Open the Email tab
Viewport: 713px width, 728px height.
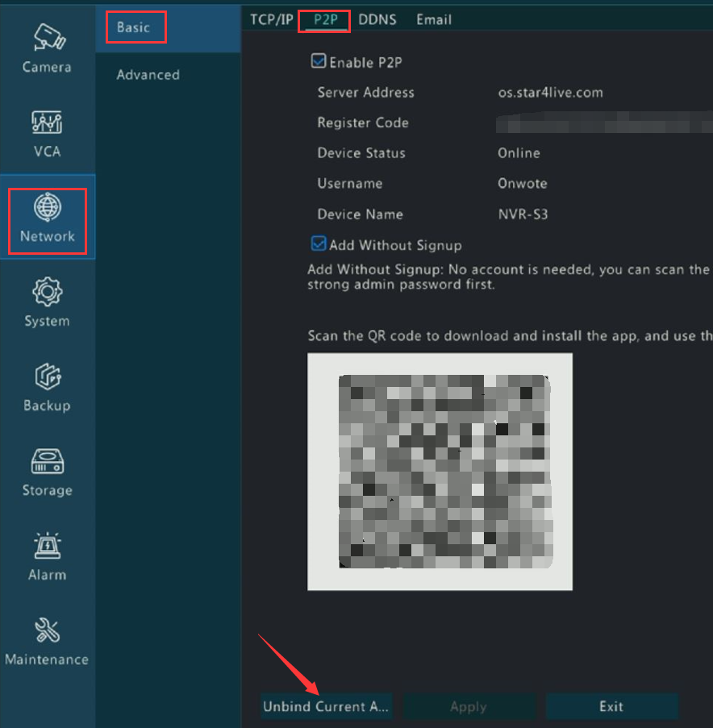click(434, 19)
